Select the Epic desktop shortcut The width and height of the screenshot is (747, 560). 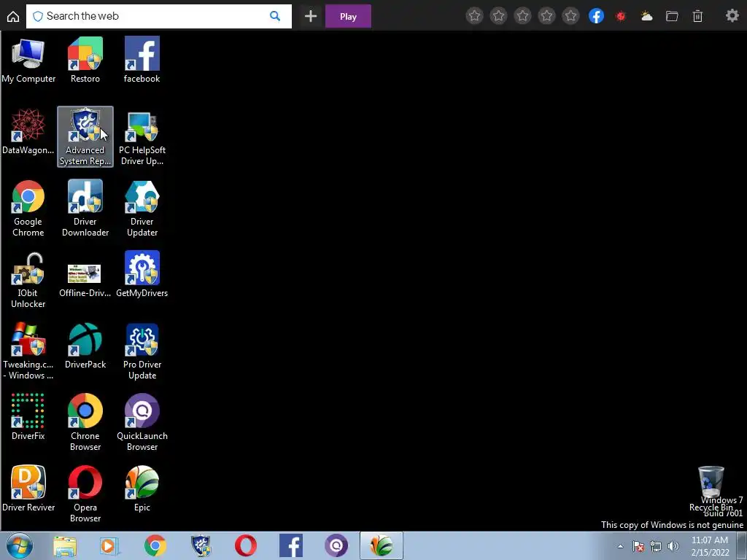142,489
